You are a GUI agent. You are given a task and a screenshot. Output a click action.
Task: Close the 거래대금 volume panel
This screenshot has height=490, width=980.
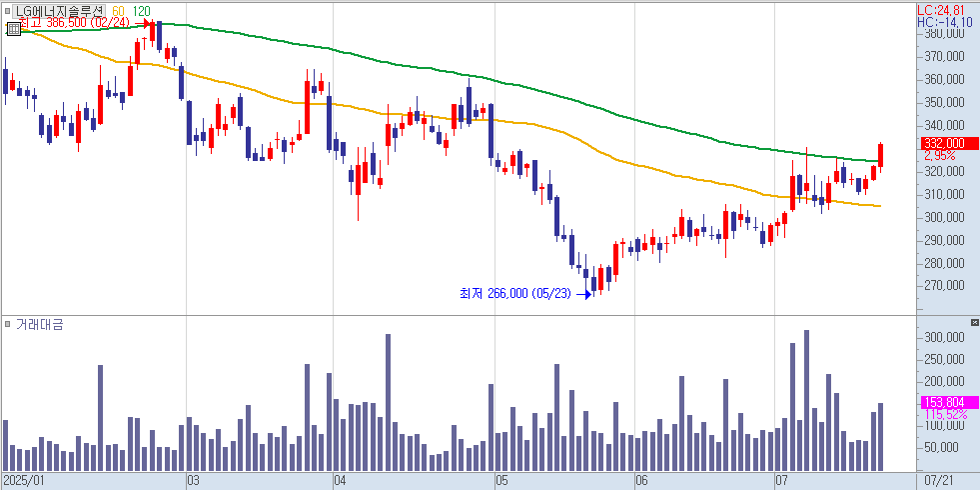(x=974, y=322)
